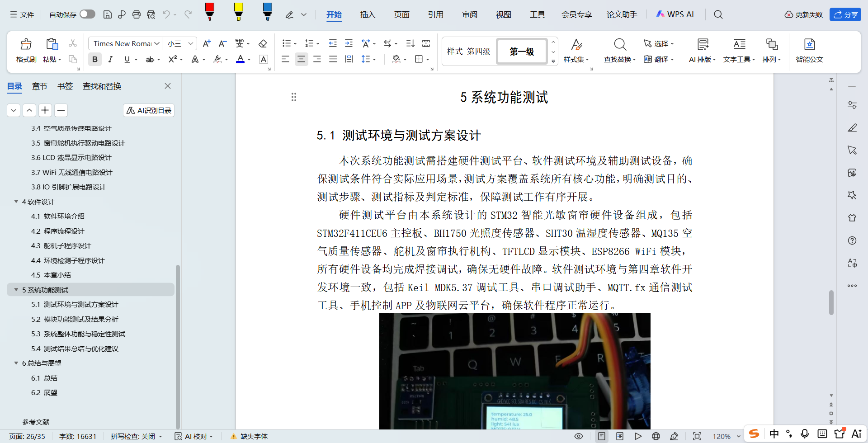Image resolution: width=868 pixels, height=443 pixels.
Task: Go to outline item 5.2 模块功能测试及结果分析
Action: pyautogui.click(x=75, y=319)
